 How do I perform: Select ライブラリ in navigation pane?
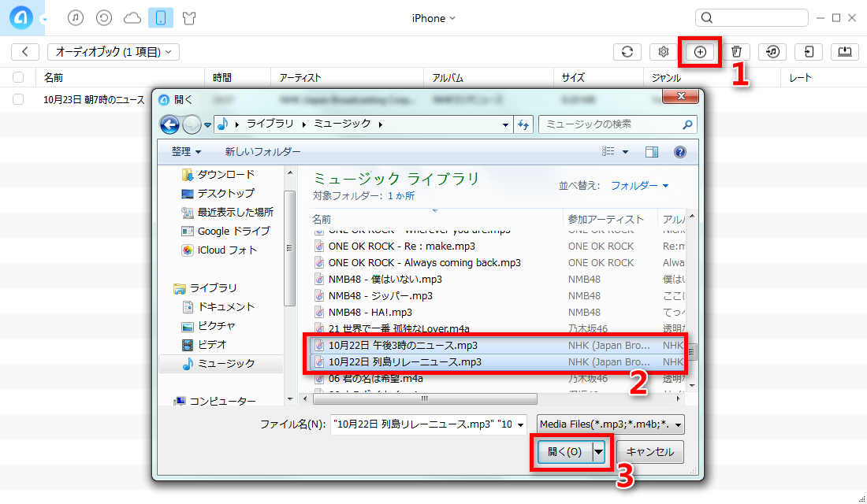(205, 288)
